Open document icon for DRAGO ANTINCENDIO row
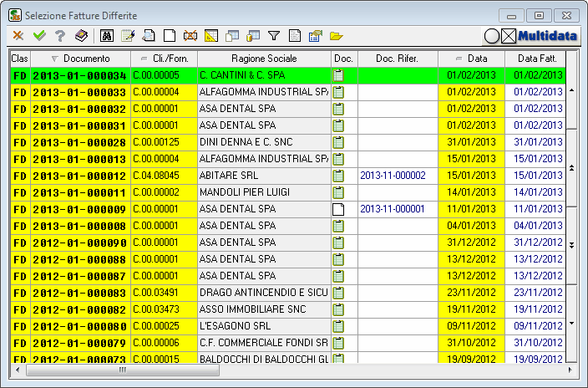Image resolution: width=588 pixels, height=388 pixels. point(338,293)
